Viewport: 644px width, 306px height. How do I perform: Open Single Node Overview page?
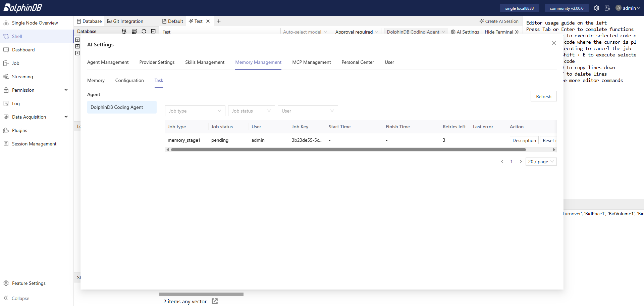pos(35,23)
